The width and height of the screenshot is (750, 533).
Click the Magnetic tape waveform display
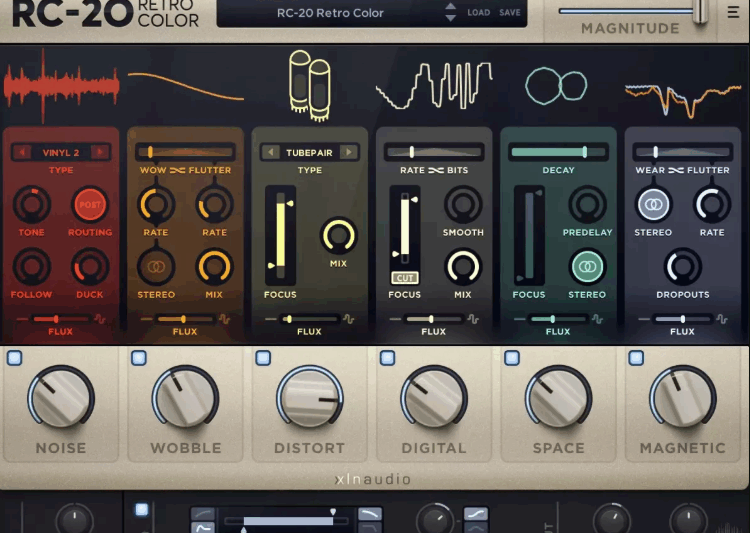pyautogui.click(x=683, y=100)
